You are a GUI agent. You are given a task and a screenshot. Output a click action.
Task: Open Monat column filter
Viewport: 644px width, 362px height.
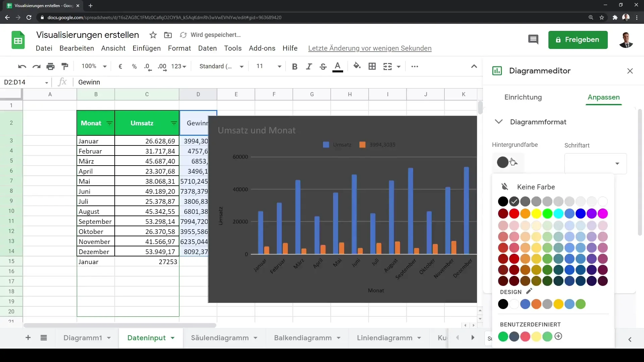(x=109, y=123)
